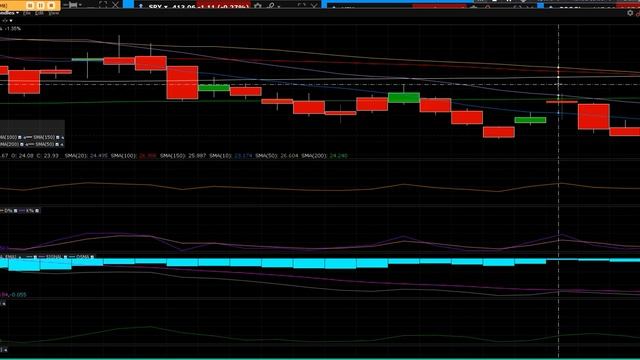Click the house-shaped icon after the SPY price
640x360 pixels.
(x=258, y=7)
